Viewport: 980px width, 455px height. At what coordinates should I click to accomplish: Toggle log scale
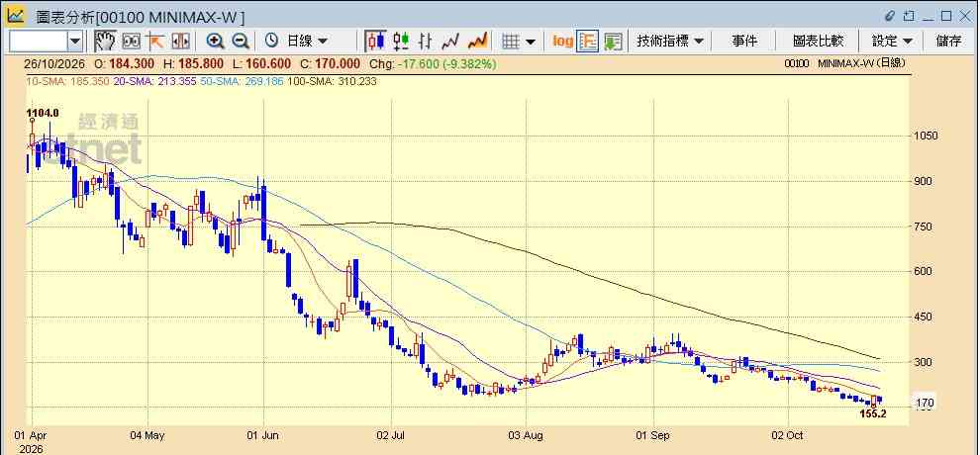point(562,42)
